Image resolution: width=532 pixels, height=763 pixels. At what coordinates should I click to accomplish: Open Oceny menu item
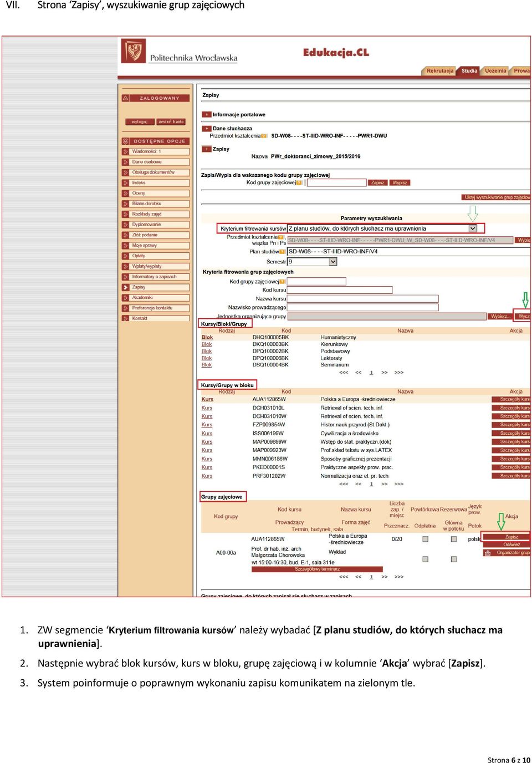[x=156, y=193]
